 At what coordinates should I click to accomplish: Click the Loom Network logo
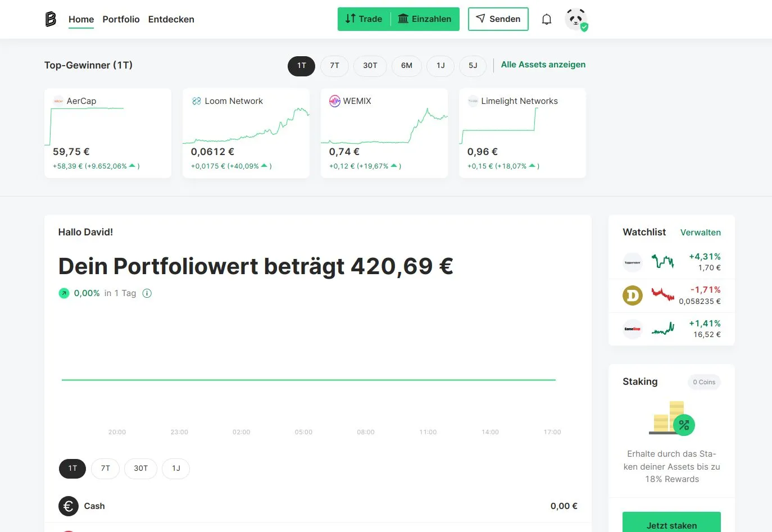click(197, 101)
